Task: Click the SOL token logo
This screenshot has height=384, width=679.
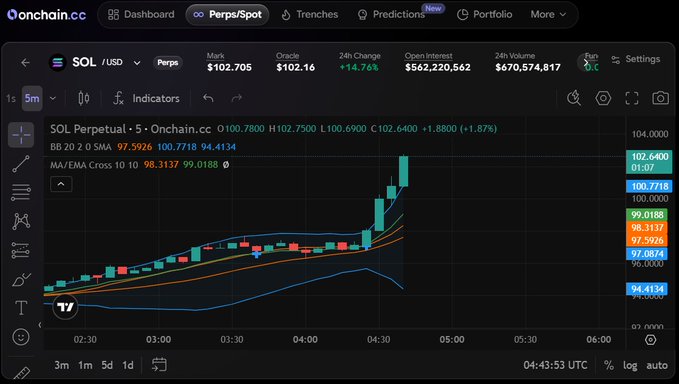Action: coord(57,63)
